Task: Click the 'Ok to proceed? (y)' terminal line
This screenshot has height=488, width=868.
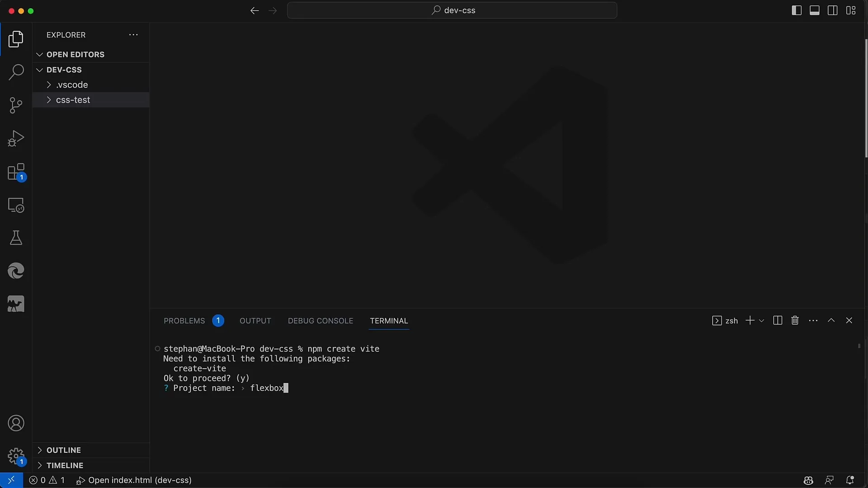Action: point(207,378)
